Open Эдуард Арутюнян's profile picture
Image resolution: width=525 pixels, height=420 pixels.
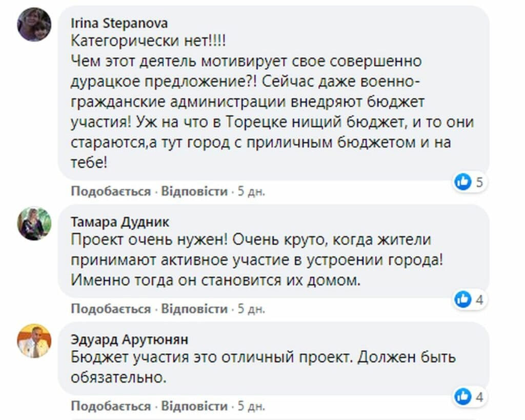[x=34, y=341]
